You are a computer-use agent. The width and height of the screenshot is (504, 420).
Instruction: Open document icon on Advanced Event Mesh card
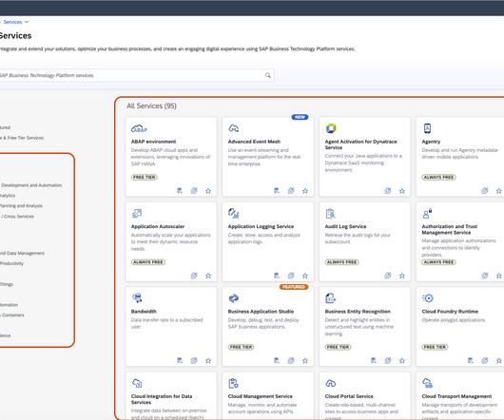click(x=277, y=191)
